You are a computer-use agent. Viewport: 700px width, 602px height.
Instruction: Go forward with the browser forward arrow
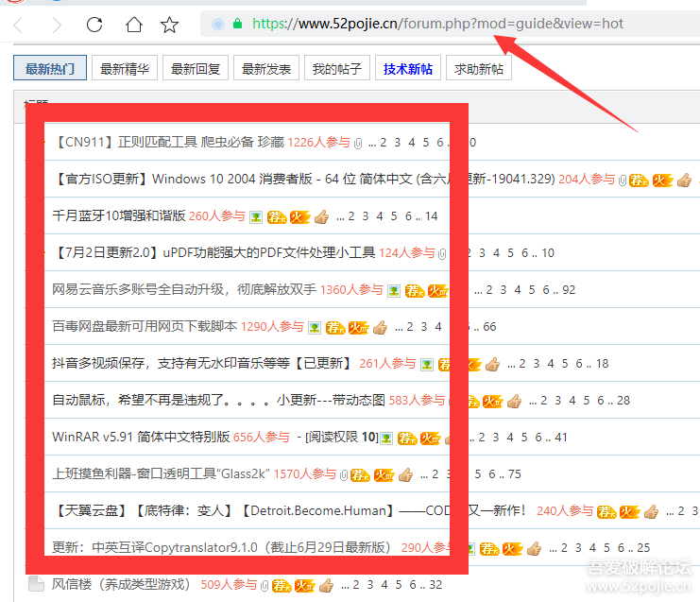(x=57, y=25)
